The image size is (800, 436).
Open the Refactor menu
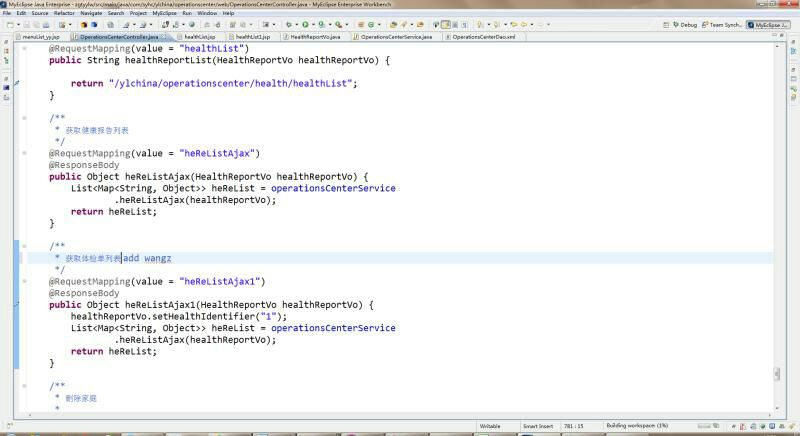64,13
